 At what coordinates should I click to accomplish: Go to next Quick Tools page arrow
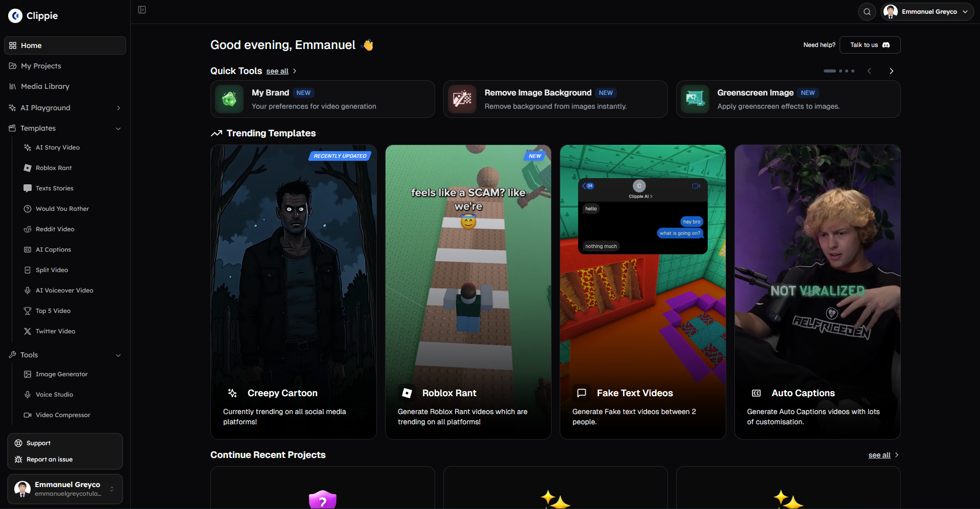pos(891,71)
